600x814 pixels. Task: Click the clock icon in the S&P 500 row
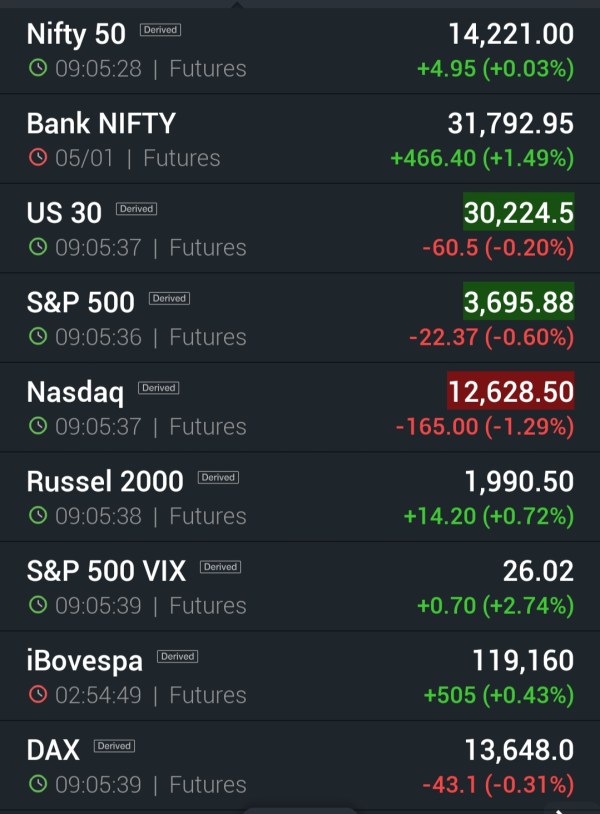click(38, 337)
